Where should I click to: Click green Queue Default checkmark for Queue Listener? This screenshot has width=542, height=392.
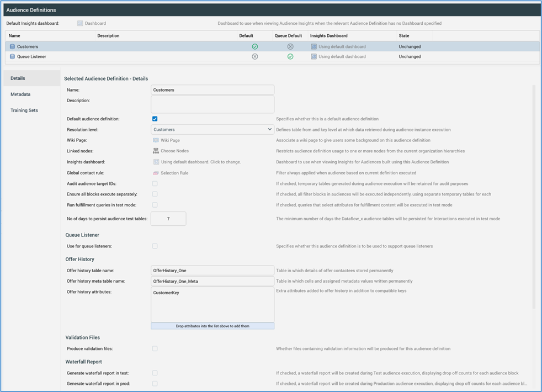(290, 57)
